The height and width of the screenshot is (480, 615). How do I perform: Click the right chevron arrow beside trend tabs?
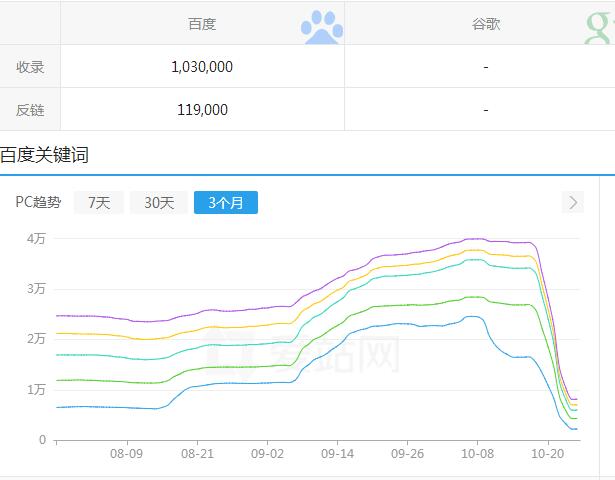coord(573,203)
